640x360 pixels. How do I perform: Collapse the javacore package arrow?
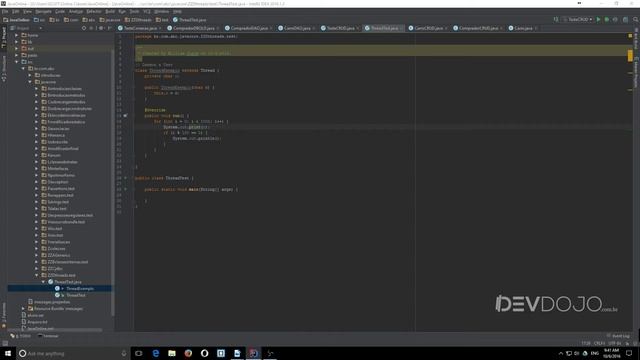[30, 82]
